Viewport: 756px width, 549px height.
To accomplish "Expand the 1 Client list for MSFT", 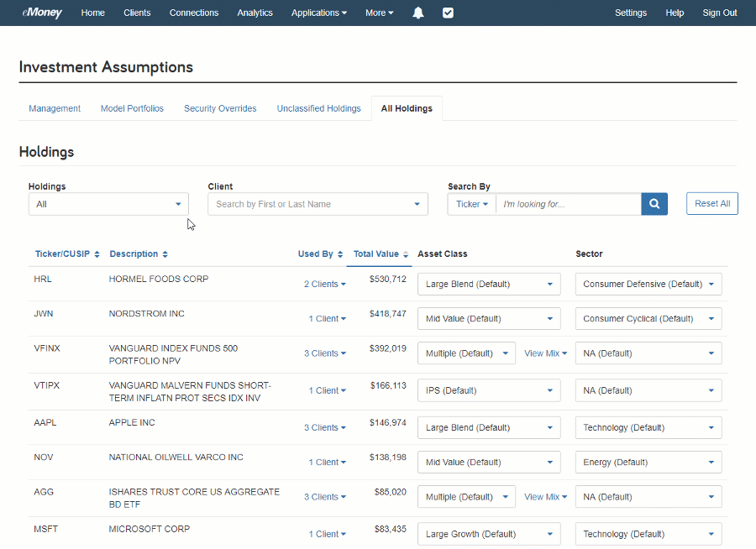I will tap(327, 535).
